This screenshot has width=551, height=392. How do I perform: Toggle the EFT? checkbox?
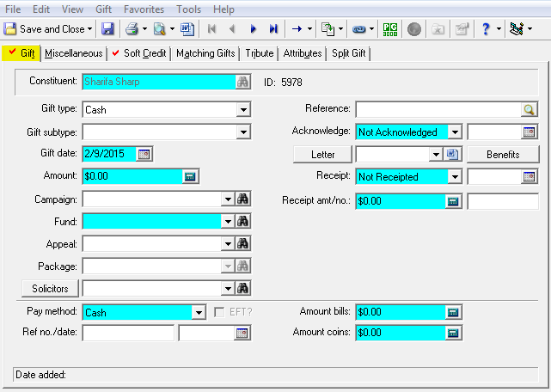pos(219,312)
